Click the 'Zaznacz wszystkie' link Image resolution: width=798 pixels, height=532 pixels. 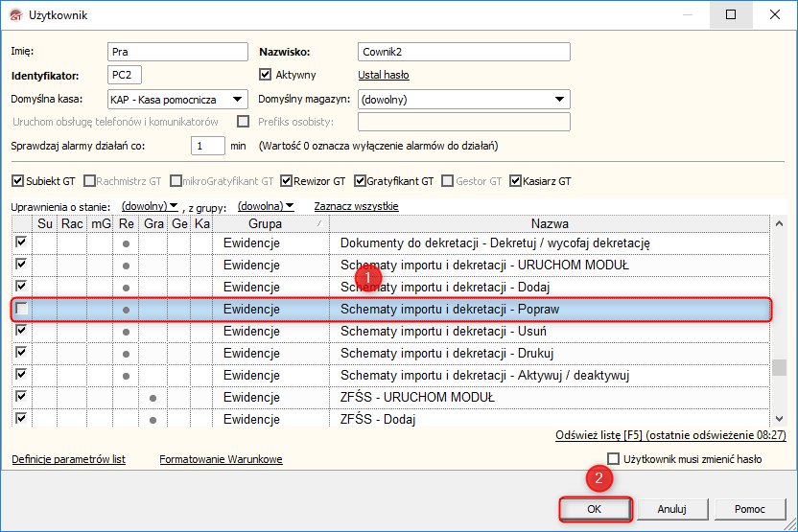tap(356, 206)
